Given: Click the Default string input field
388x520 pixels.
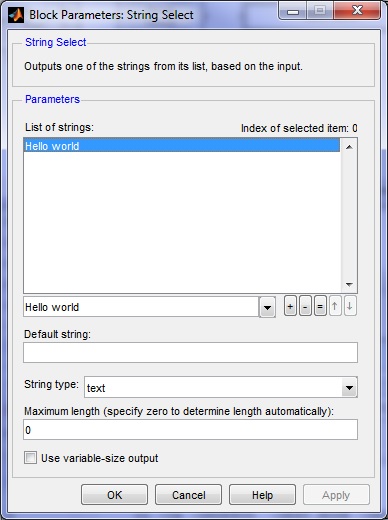Looking at the screenshot, I should tap(190, 352).
